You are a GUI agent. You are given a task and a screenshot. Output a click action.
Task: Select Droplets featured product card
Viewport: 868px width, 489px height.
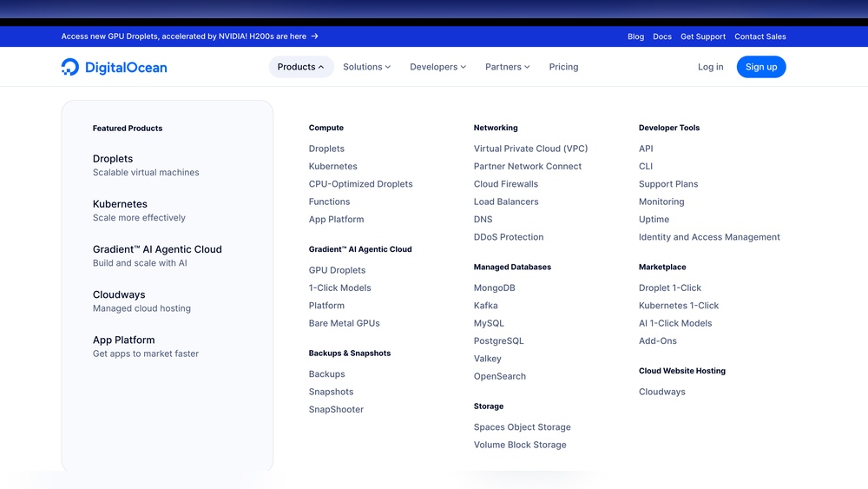pyautogui.click(x=146, y=165)
